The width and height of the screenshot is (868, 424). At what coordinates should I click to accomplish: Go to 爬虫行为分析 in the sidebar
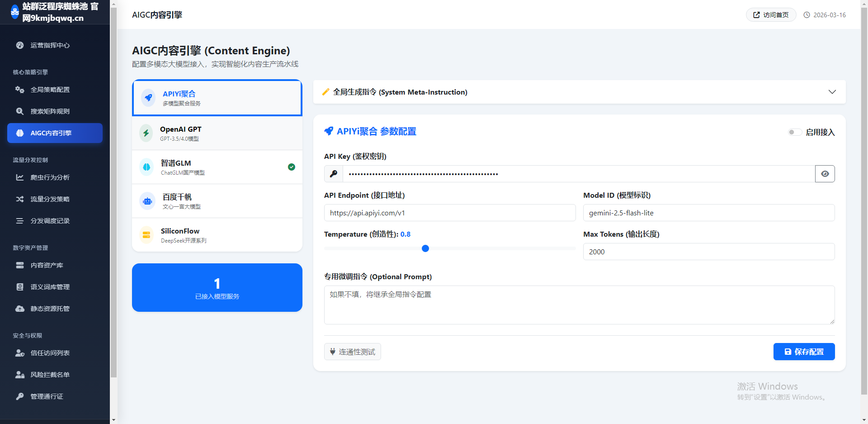[50, 177]
